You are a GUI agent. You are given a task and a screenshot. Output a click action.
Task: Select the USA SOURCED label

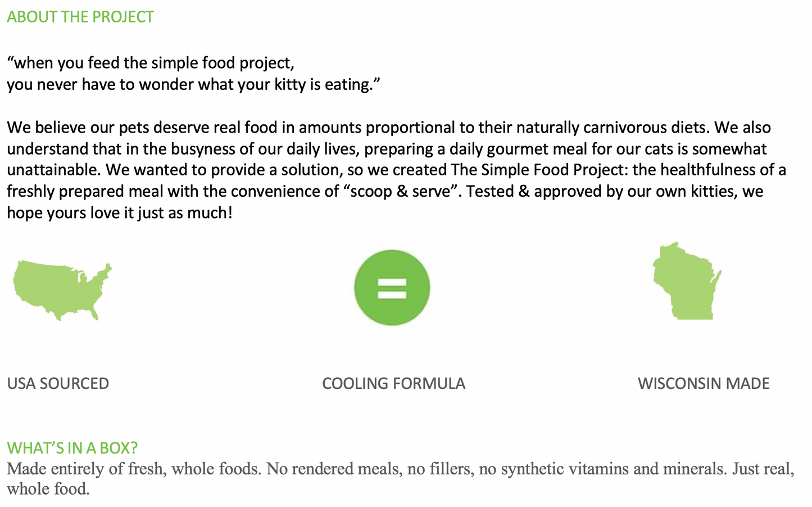(58, 383)
